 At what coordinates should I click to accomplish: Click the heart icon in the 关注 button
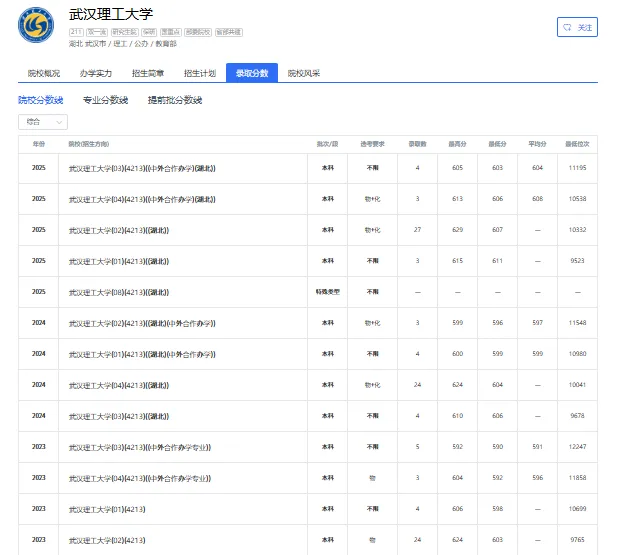click(x=567, y=27)
